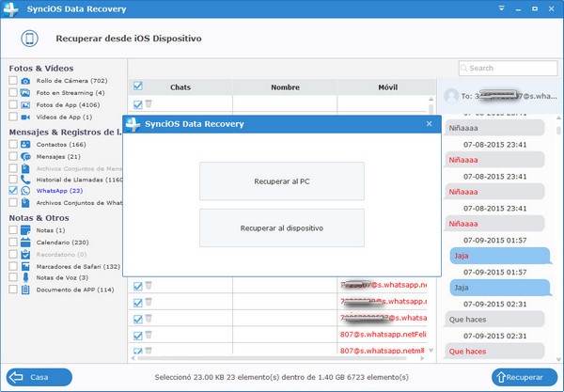Click the SyncIOS logo in main title bar
The image size is (564, 392).
[x=10, y=9]
